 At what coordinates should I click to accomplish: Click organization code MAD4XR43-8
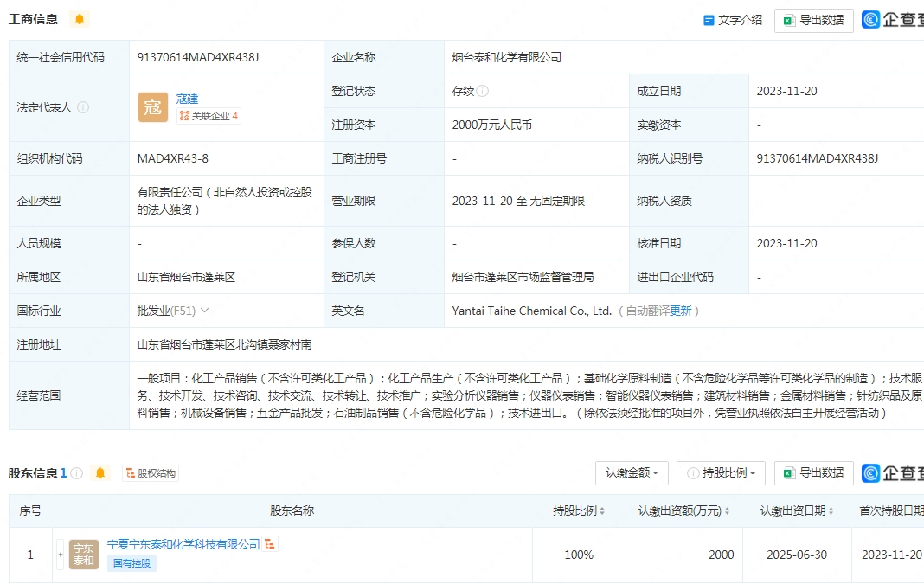(173, 158)
